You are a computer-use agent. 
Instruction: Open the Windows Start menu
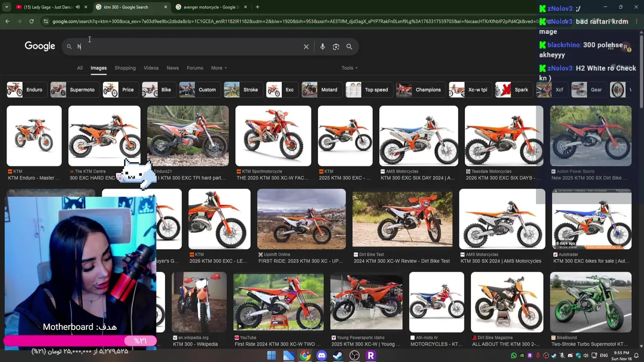(271, 355)
